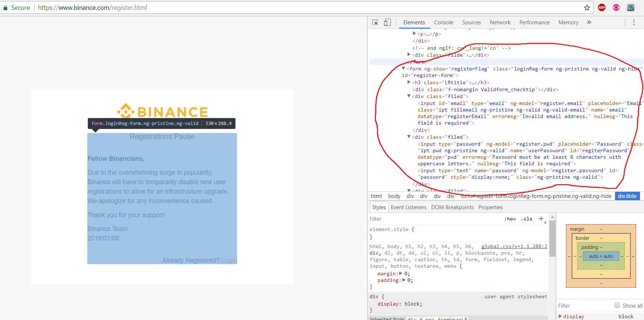Viewport: 644px width, 320px height.
Task: Select the input type="password" DOM line
Action: click(x=530, y=154)
